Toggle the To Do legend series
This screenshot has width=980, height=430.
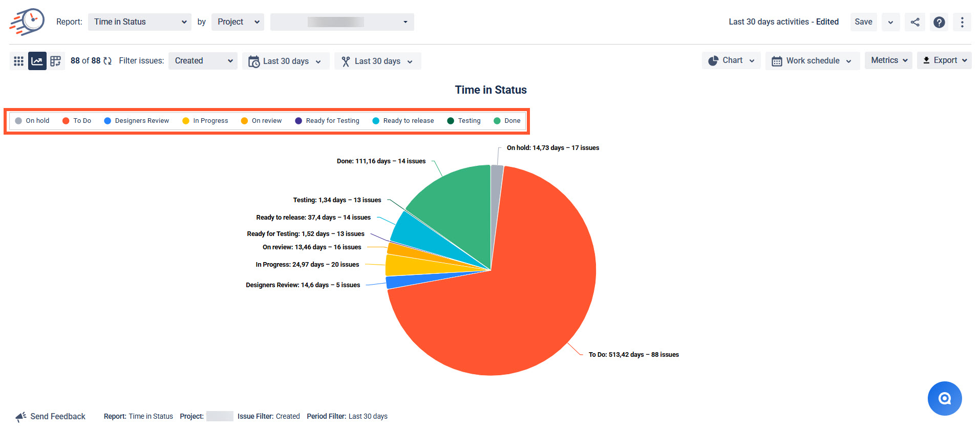coord(77,121)
